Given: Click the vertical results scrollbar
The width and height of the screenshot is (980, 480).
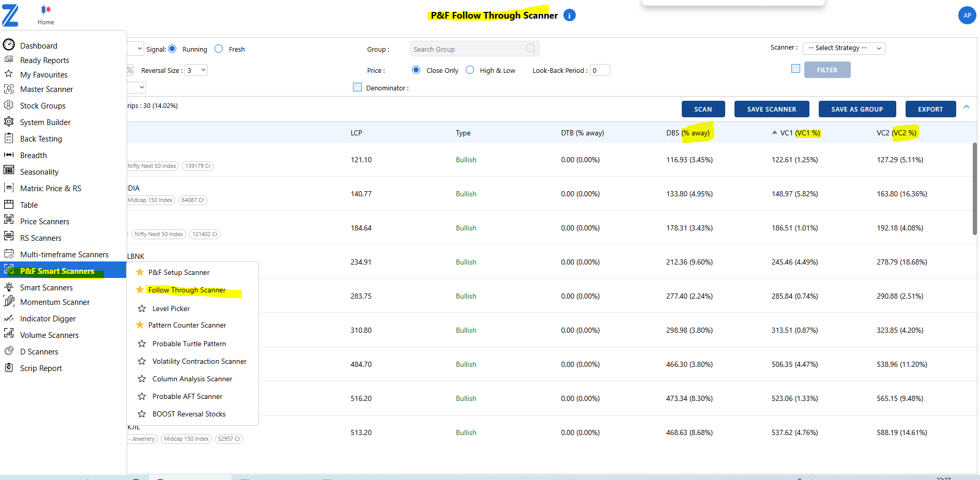Looking at the screenshot, I should point(974,189).
